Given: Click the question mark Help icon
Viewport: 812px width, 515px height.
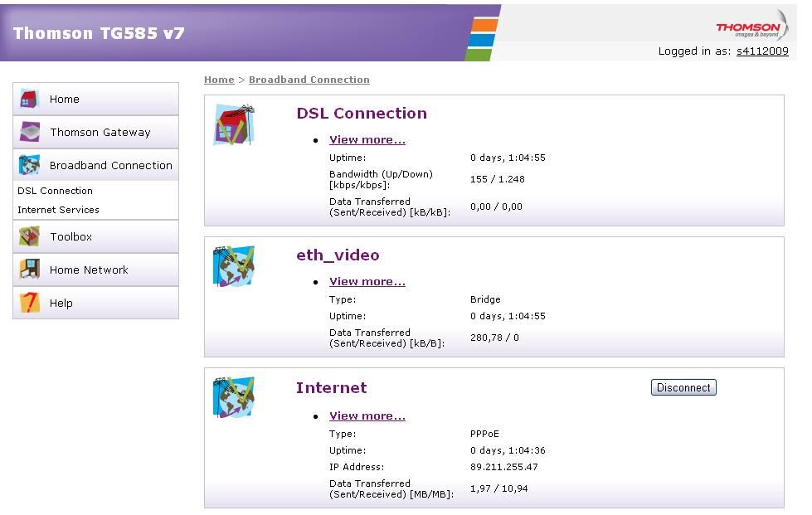Looking at the screenshot, I should [30, 303].
